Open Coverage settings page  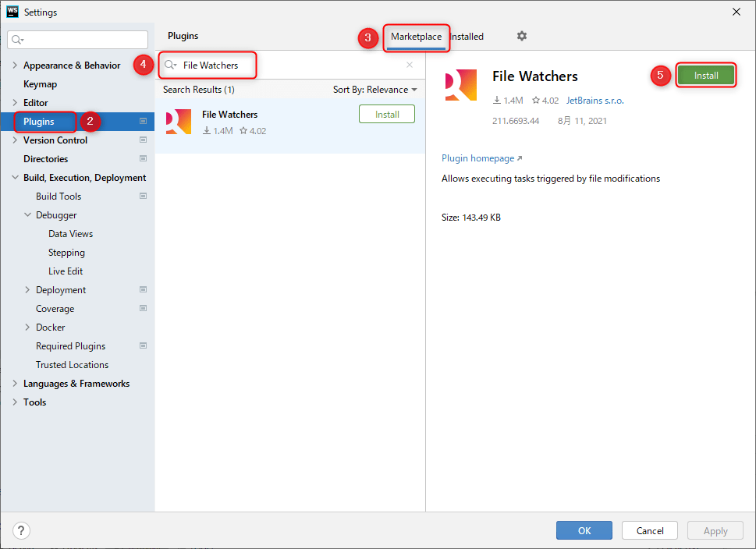point(55,309)
